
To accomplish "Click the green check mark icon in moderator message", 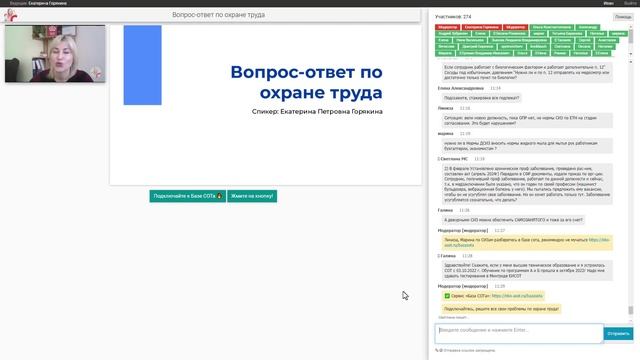I will [x=447, y=296].
